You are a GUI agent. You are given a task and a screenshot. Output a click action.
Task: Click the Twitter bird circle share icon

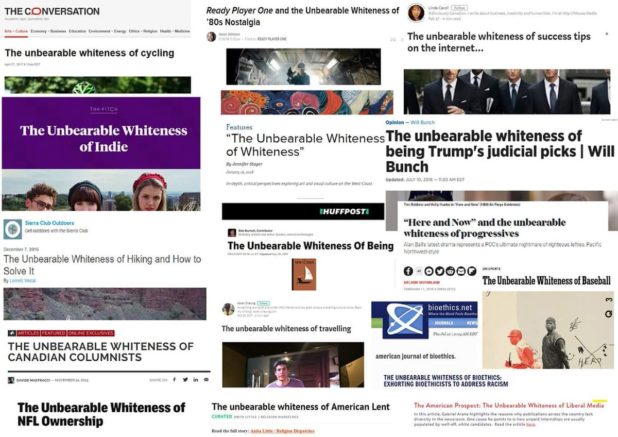(439, 271)
